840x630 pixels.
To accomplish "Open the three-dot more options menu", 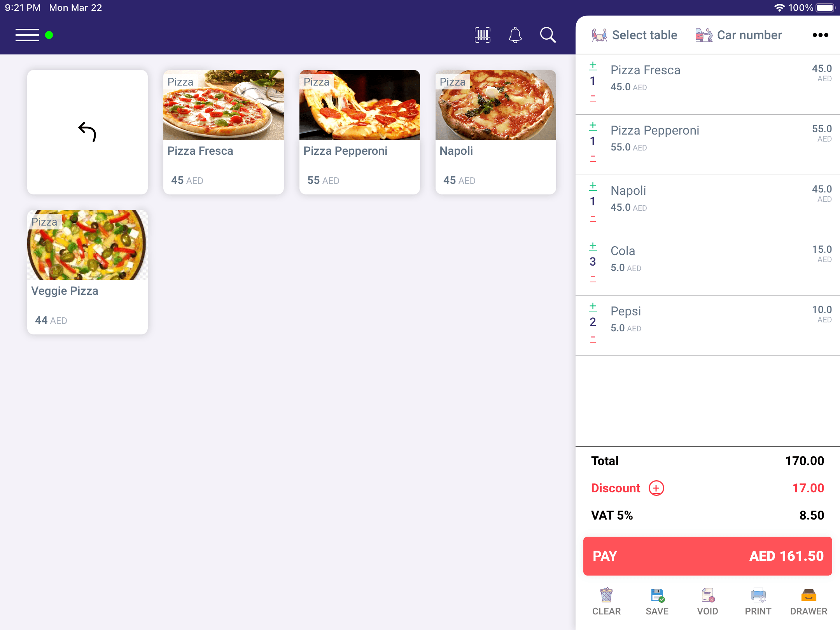I will [x=820, y=35].
